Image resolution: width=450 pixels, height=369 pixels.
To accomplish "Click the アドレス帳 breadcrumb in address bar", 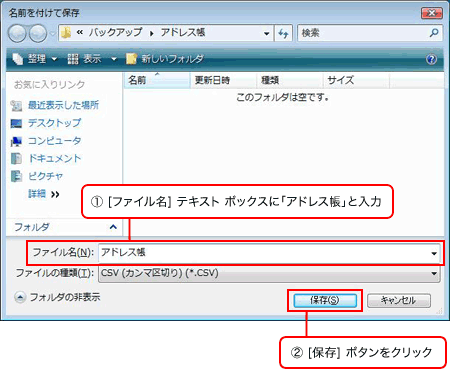I will tap(183, 33).
